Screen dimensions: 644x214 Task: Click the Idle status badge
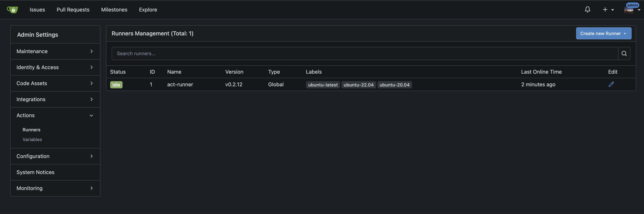116,85
